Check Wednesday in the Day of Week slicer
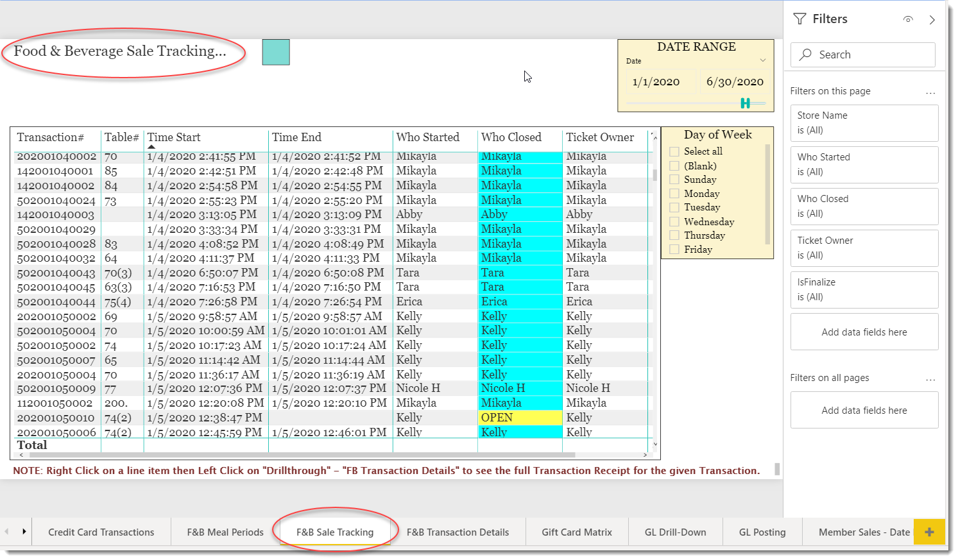958x560 pixels. 674,222
